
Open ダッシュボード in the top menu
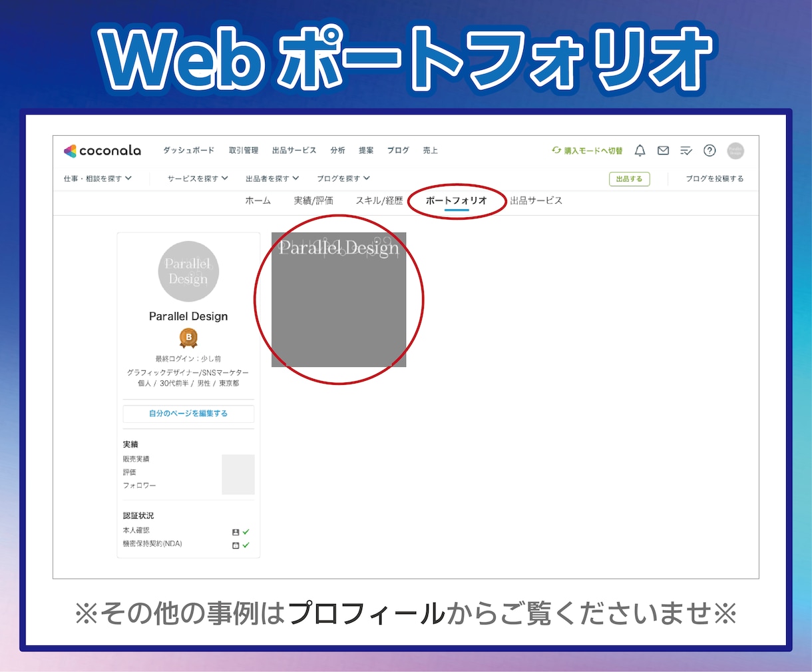pos(189,151)
